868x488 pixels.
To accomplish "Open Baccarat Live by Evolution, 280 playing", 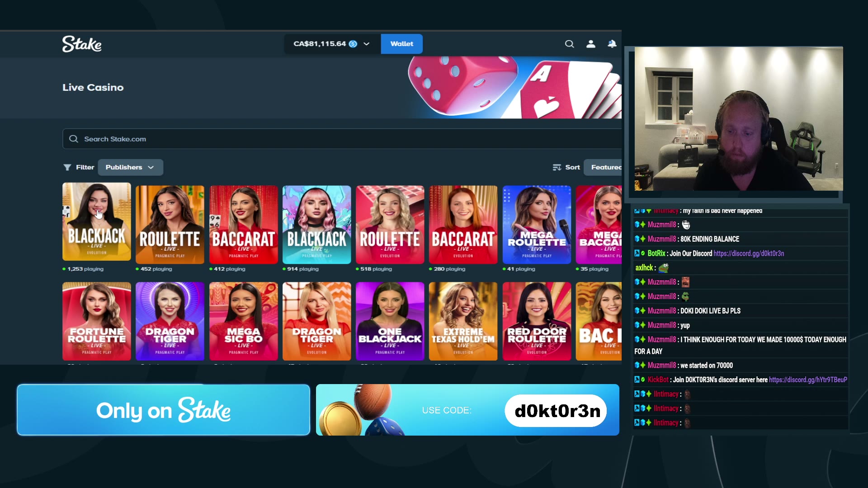I will click(x=463, y=225).
